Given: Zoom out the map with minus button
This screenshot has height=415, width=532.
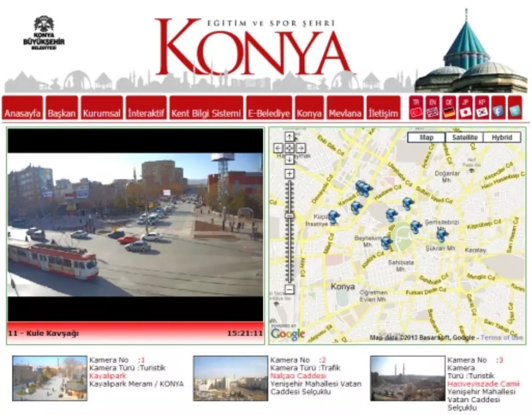Looking at the screenshot, I should [x=289, y=290].
